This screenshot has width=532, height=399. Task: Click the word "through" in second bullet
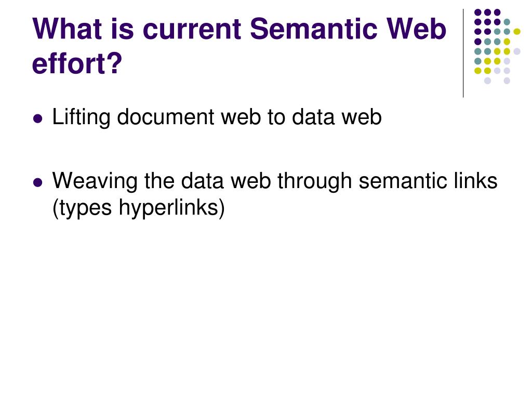tap(314, 182)
